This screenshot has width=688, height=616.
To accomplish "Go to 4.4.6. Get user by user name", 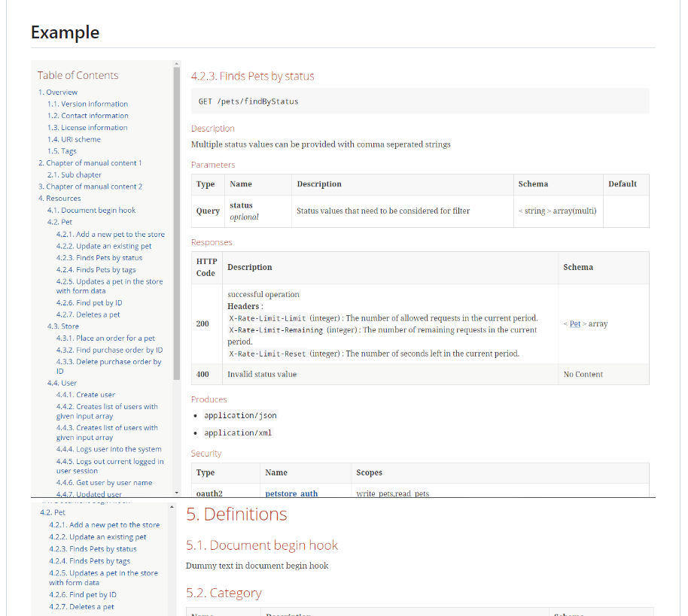I will tap(104, 482).
